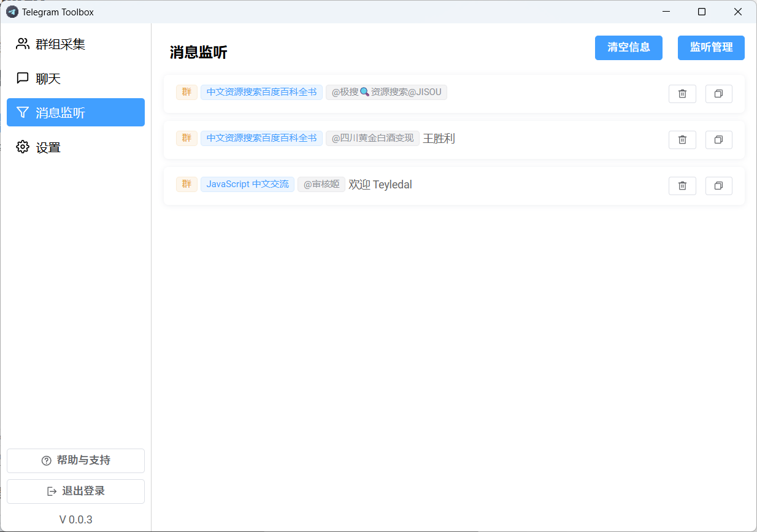Open 设置 with the gear icon

23,147
